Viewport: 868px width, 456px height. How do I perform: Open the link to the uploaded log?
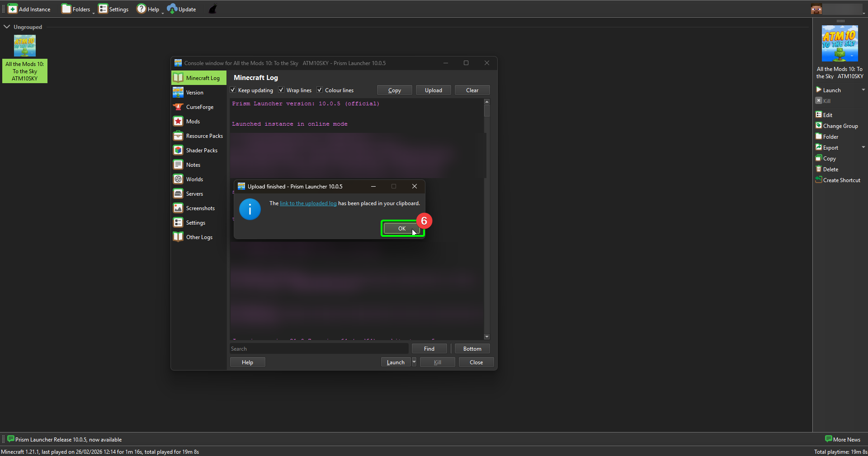point(307,203)
